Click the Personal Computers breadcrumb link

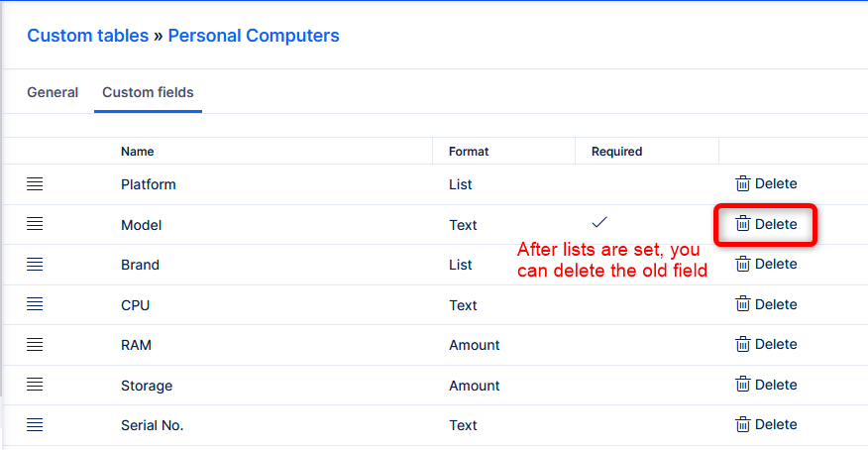tap(254, 36)
